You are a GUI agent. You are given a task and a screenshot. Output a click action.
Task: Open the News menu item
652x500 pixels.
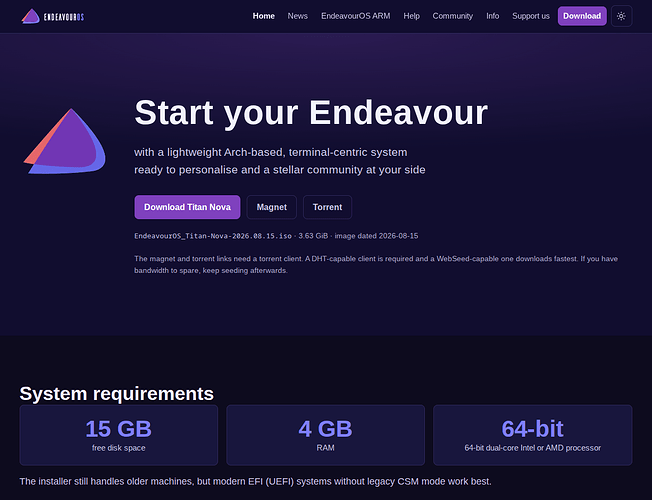[x=298, y=16]
